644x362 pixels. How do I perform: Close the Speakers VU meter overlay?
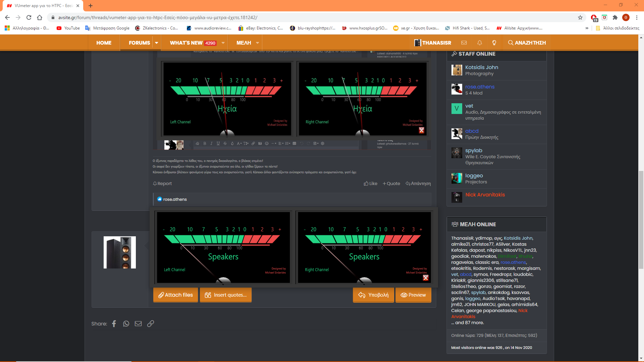(x=426, y=278)
